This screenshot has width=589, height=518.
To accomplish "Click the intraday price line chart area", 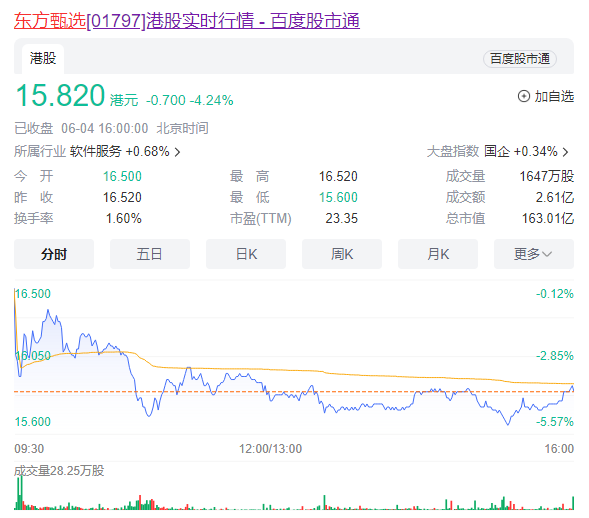I will (294, 357).
